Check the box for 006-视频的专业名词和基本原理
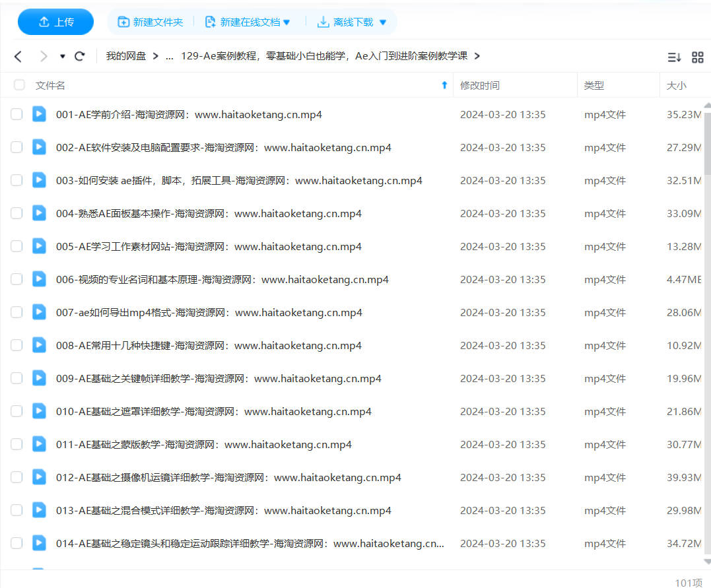 [17, 279]
